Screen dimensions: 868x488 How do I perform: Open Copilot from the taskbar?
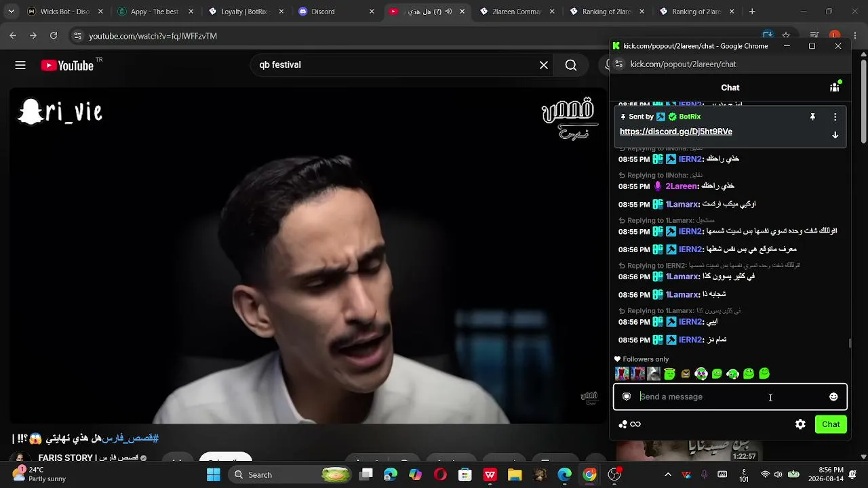pos(415,474)
